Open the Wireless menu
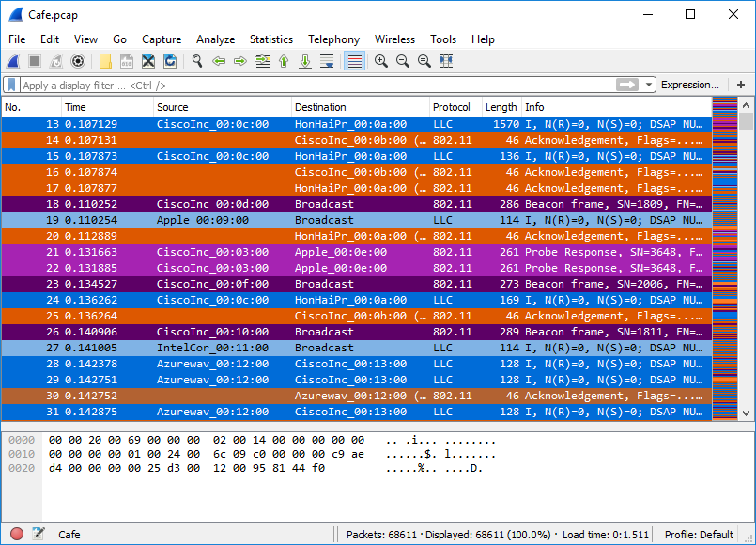Image resolution: width=756 pixels, height=545 pixels. click(x=394, y=39)
